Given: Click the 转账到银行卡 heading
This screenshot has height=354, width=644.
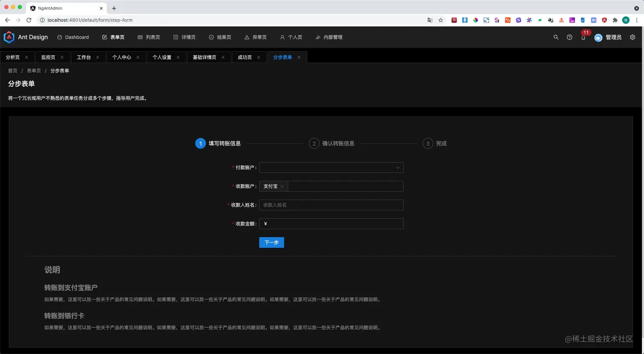Looking at the screenshot, I should (64, 316).
